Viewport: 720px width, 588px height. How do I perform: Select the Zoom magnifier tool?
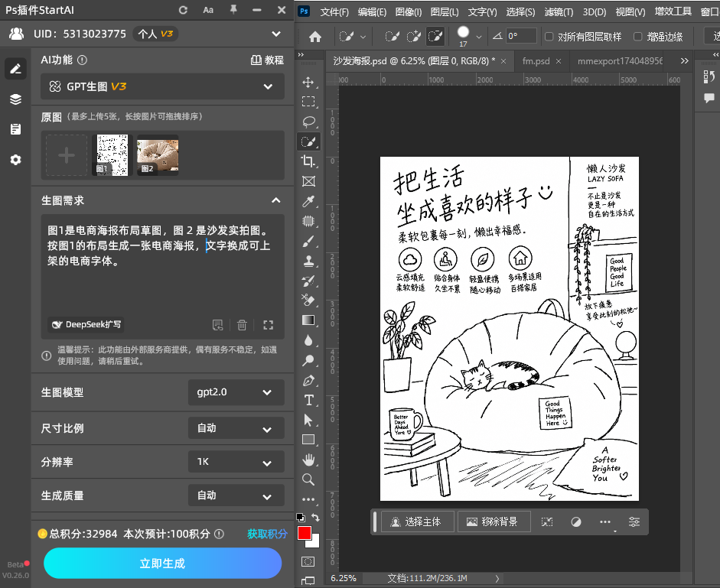(x=308, y=479)
